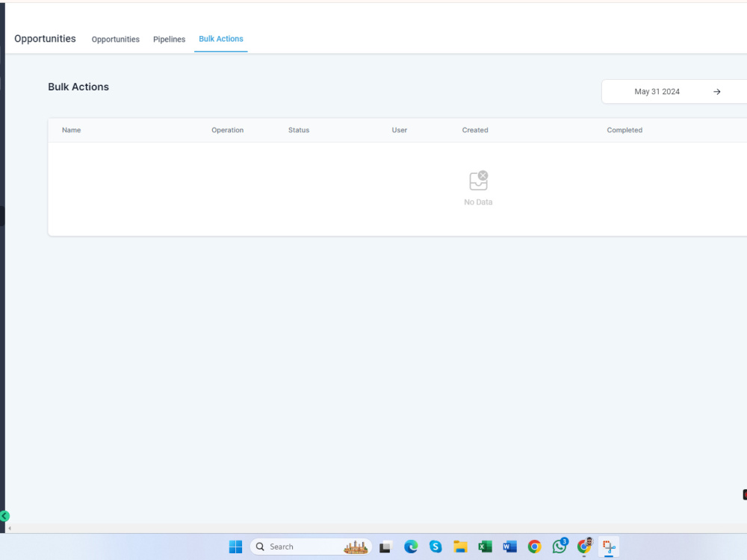Open Chrome with profile picture icon
The width and height of the screenshot is (747, 560).
(585, 547)
